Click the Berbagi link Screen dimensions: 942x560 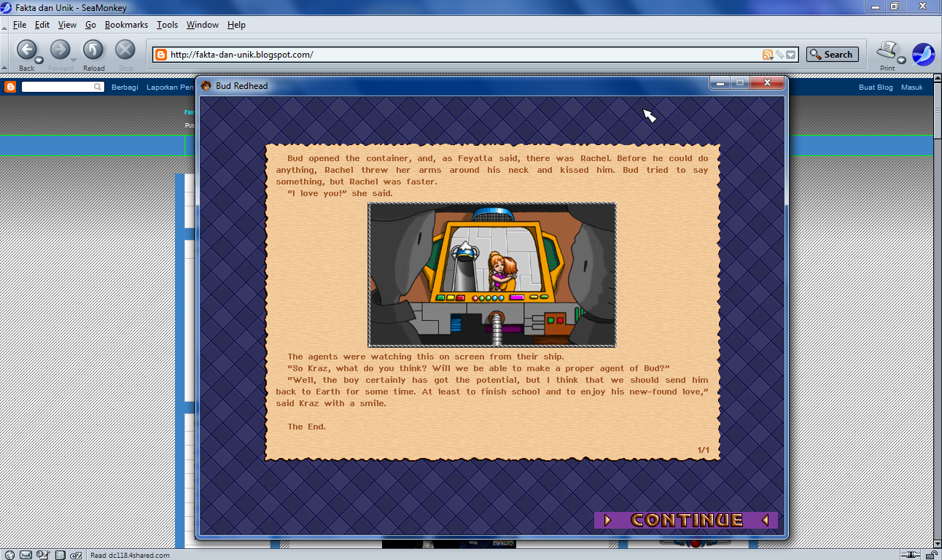(125, 87)
